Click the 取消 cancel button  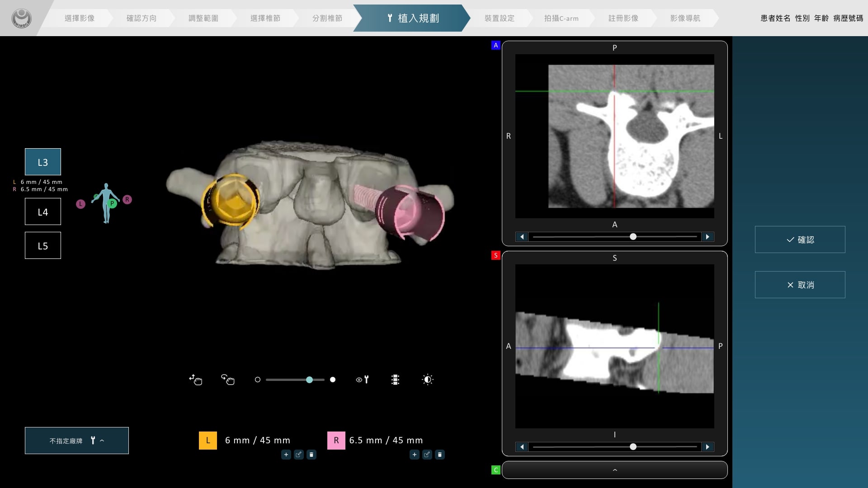click(800, 285)
